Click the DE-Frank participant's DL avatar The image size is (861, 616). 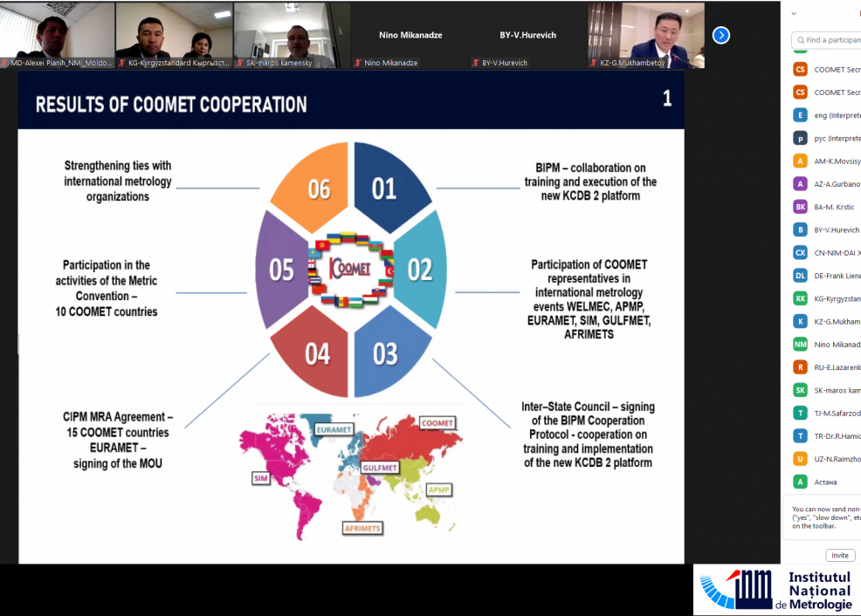800,276
